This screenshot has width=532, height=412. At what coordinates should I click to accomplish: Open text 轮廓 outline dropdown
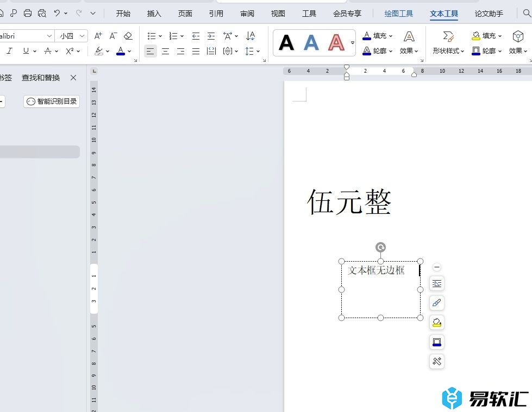click(378, 51)
